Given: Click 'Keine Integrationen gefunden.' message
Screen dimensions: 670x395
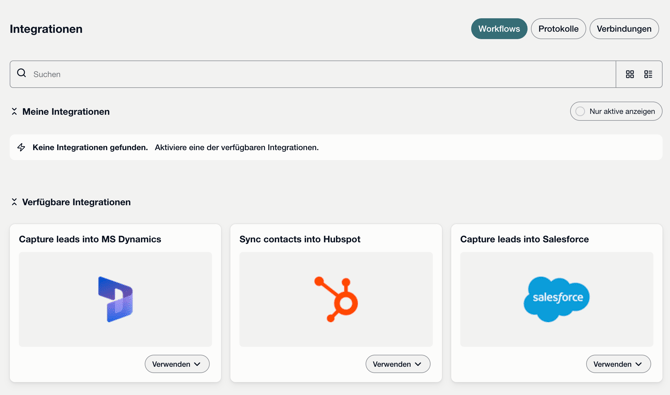Looking at the screenshot, I should click(x=90, y=147).
